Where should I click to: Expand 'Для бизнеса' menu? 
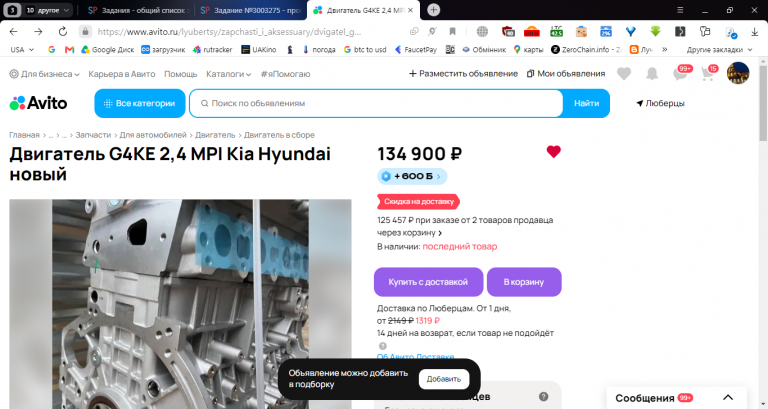pos(45,74)
